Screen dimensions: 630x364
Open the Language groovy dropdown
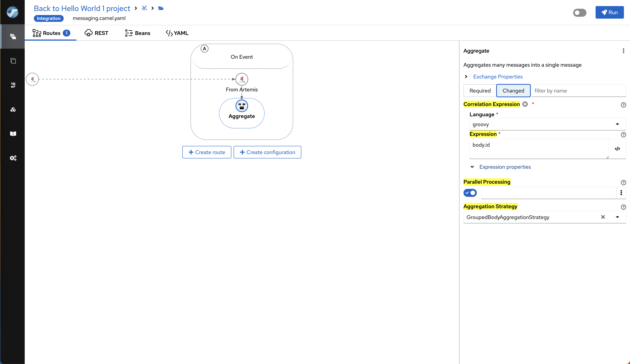(545, 124)
